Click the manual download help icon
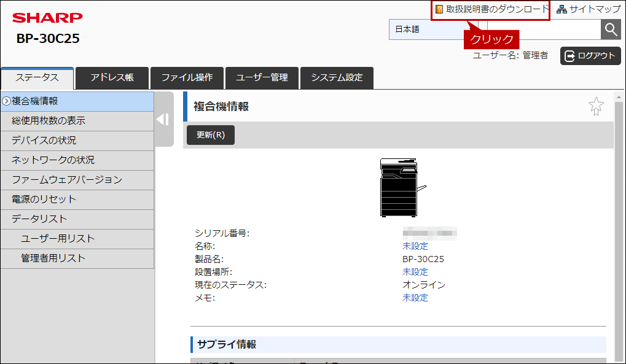 pyautogui.click(x=439, y=9)
